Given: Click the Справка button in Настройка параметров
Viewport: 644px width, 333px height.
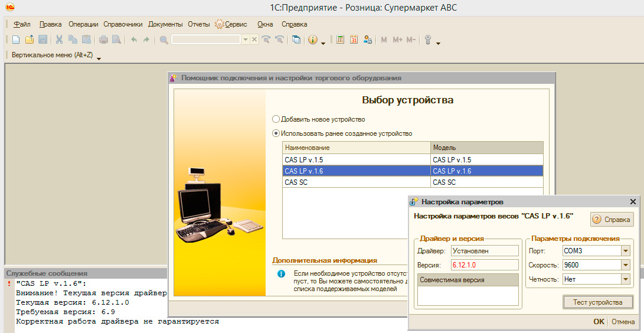Looking at the screenshot, I should coord(612,220).
